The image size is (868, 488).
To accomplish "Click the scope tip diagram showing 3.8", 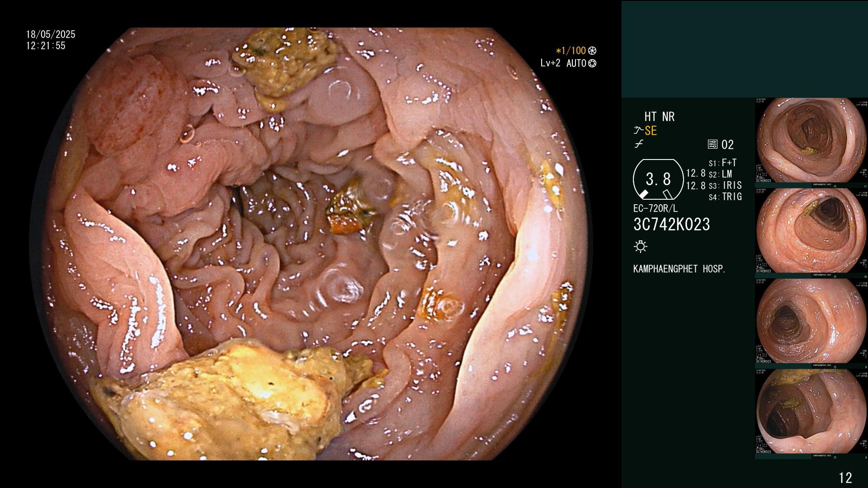I will [x=658, y=180].
